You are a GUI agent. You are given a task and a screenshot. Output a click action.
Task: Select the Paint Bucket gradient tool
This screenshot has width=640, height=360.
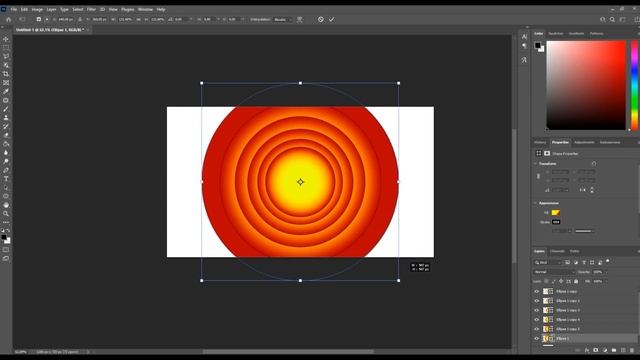coord(6,144)
